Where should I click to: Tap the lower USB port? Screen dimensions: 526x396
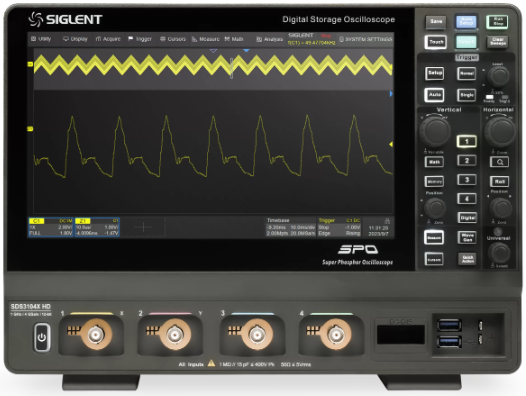pyautogui.click(x=449, y=342)
